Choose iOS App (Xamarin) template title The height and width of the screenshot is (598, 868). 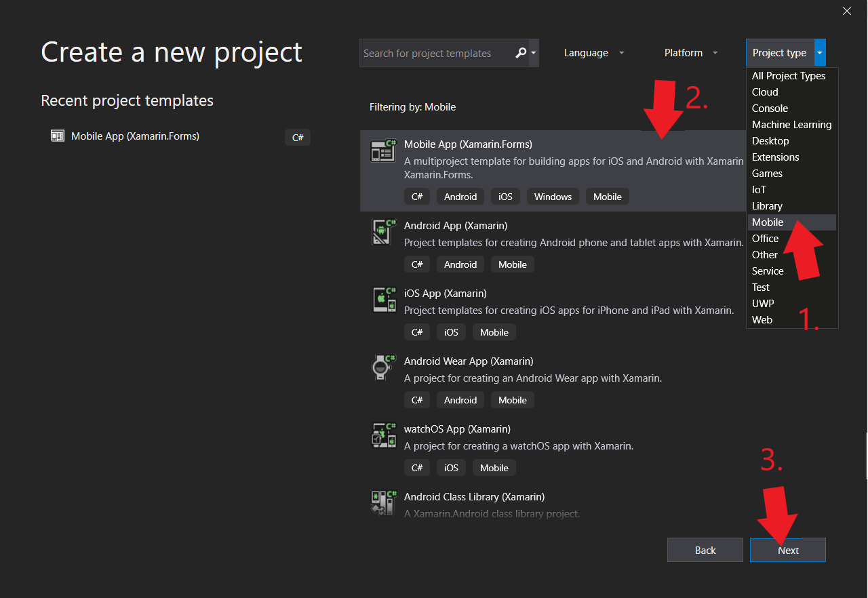[x=446, y=294]
